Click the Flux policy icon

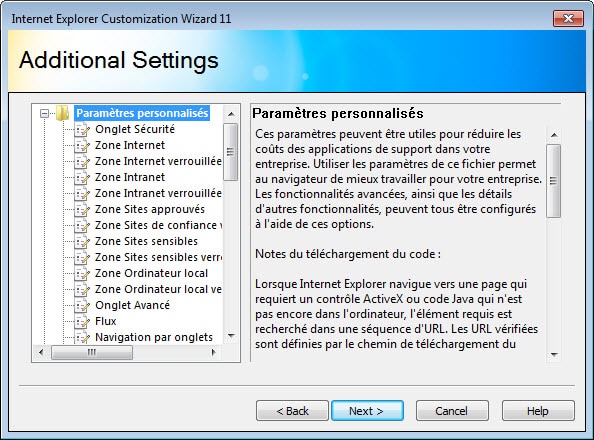tap(82, 321)
